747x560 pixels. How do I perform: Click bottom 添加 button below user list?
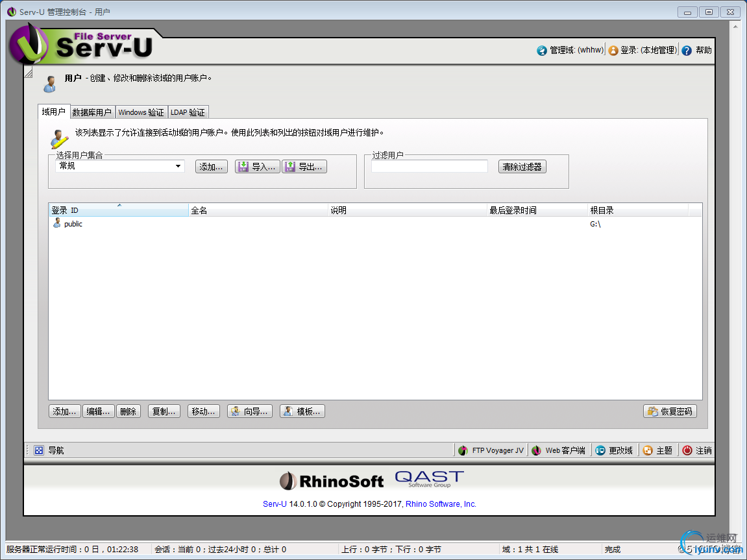65,411
